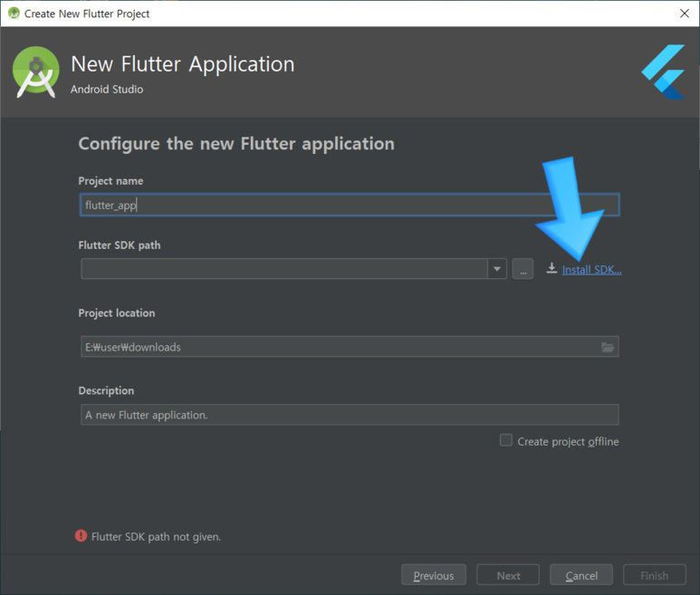Click into the Flutter SDK path field
This screenshot has width=700, height=595.
click(284, 269)
